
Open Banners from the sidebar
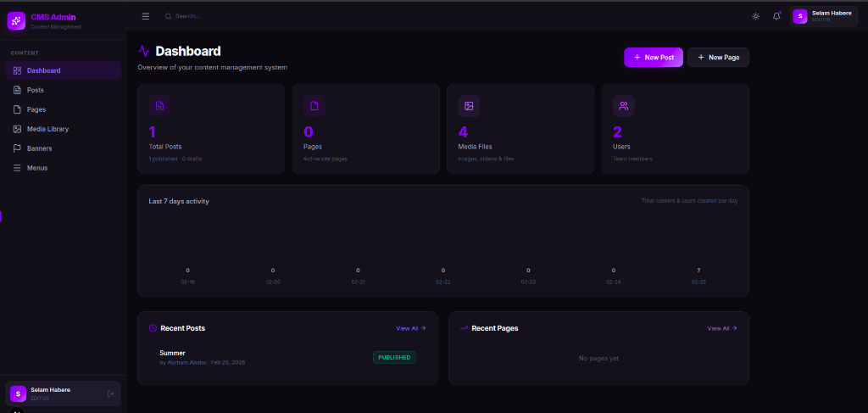[x=63, y=148]
